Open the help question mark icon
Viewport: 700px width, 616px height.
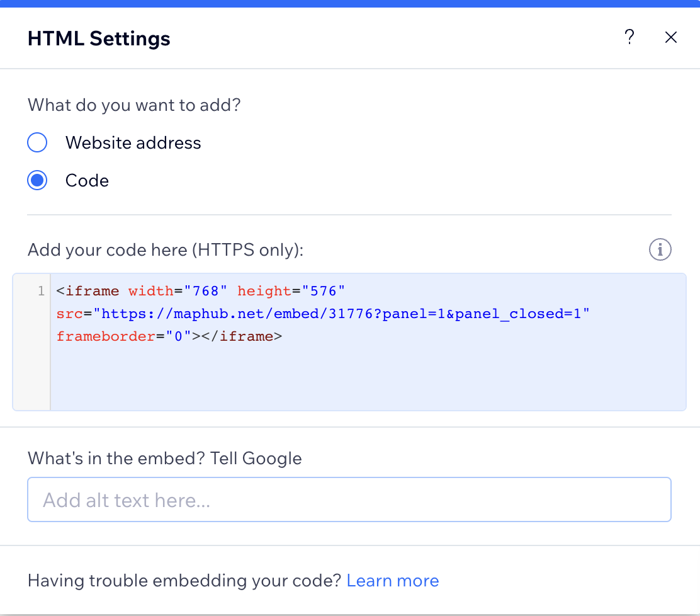click(629, 37)
